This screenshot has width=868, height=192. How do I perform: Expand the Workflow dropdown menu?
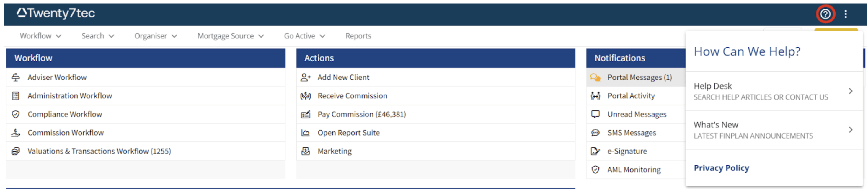coord(40,36)
